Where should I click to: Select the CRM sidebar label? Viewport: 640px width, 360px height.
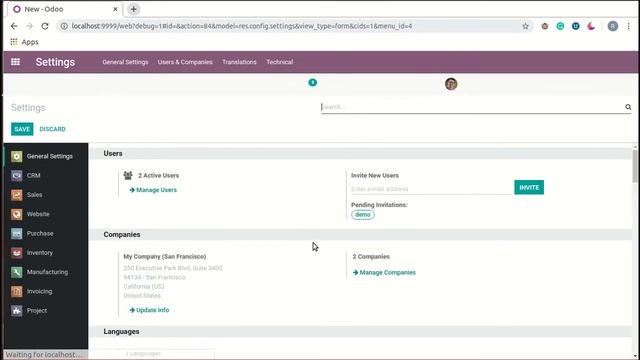pyautogui.click(x=33, y=176)
